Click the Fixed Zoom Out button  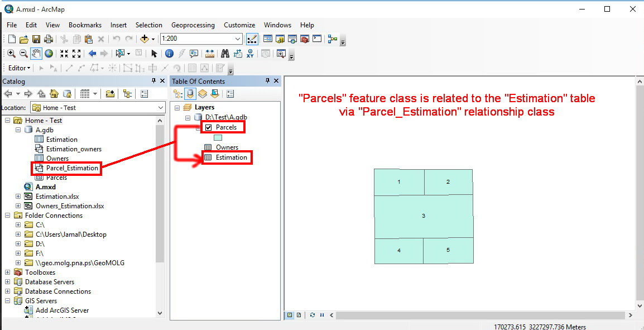pos(76,54)
